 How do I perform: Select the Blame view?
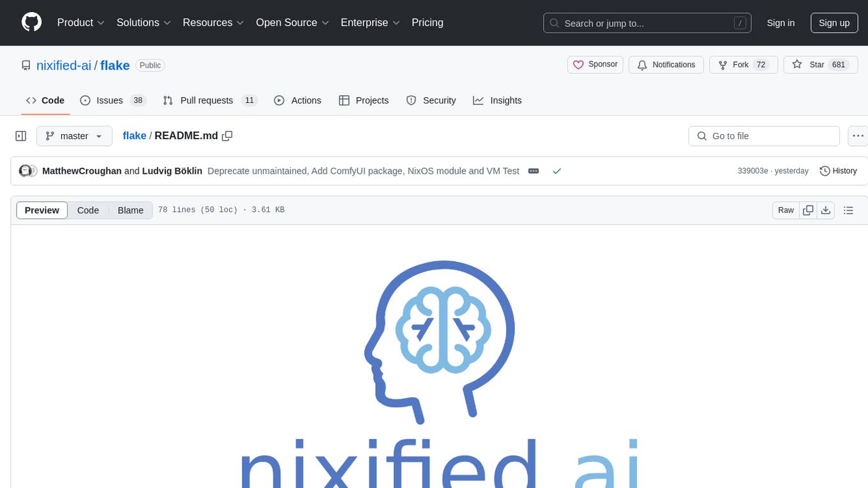point(130,210)
